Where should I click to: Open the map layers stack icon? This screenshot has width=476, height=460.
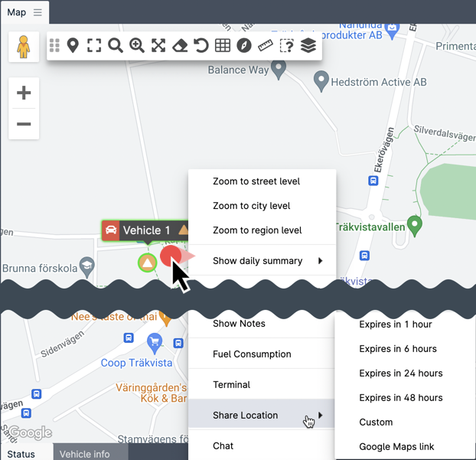[308, 46]
